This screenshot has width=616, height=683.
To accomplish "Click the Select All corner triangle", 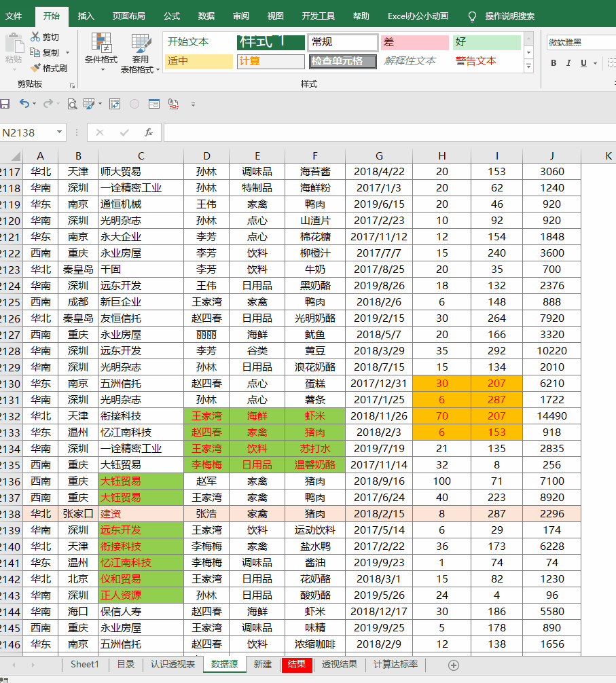I will (15, 156).
